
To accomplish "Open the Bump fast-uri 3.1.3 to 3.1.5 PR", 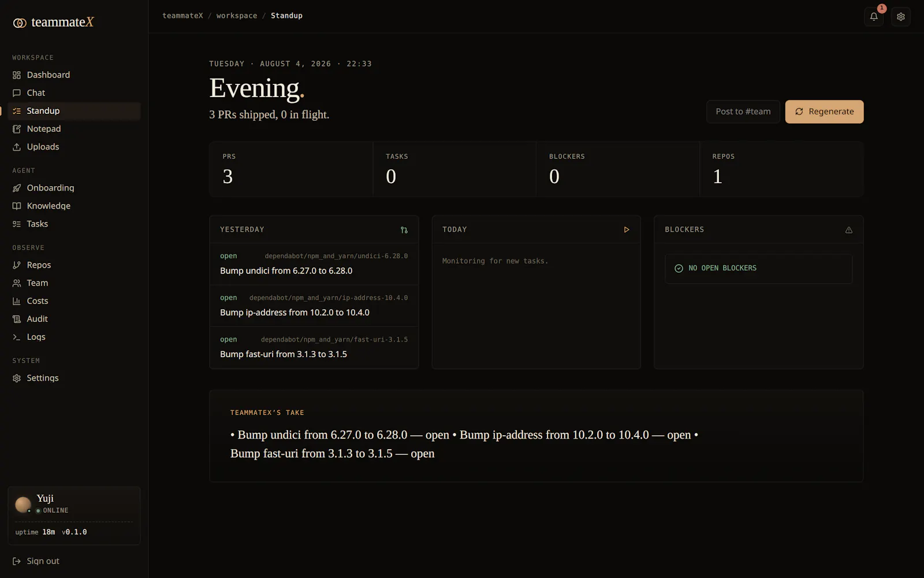I will 314,347.
